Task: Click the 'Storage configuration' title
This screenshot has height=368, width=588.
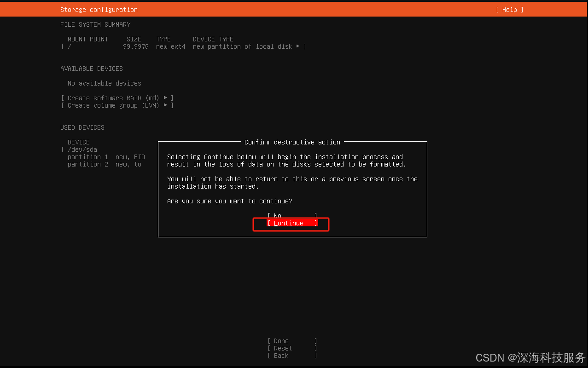Action: 99,10
